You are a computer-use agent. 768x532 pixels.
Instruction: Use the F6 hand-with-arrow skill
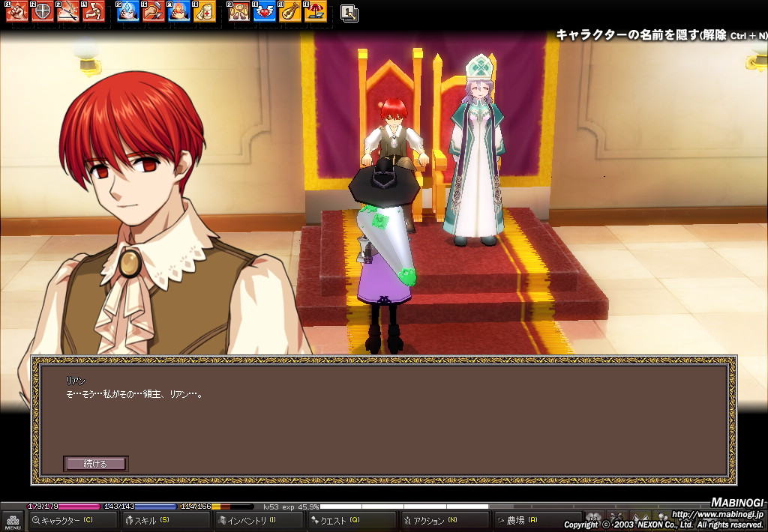pos(154,12)
